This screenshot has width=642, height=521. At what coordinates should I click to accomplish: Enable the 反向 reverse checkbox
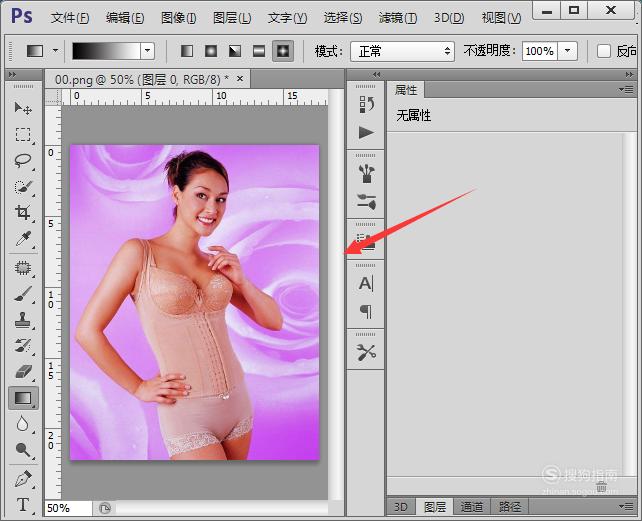(x=604, y=51)
